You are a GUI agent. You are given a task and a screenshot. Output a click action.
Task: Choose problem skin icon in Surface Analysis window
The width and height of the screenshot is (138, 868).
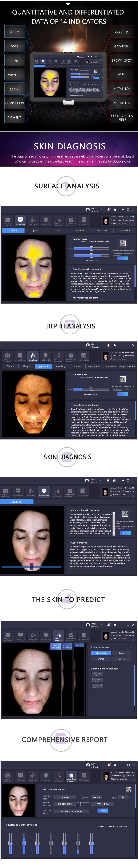(x=46, y=221)
